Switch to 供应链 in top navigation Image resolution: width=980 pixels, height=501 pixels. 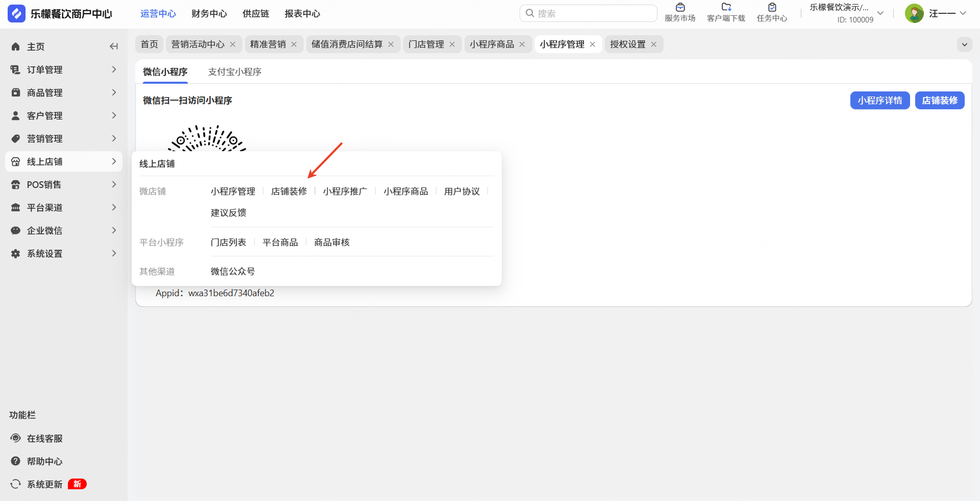[x=256, y=14]
